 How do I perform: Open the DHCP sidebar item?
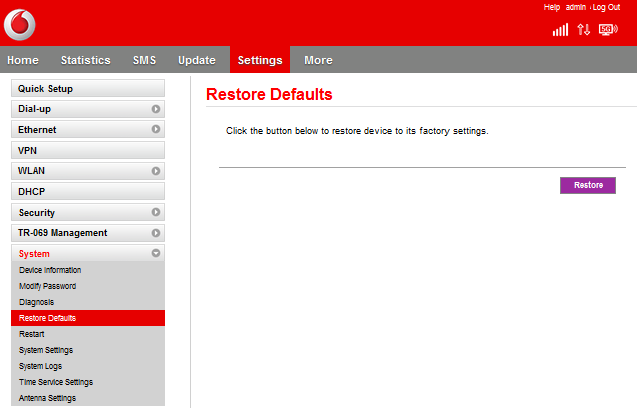pos(88,192)
